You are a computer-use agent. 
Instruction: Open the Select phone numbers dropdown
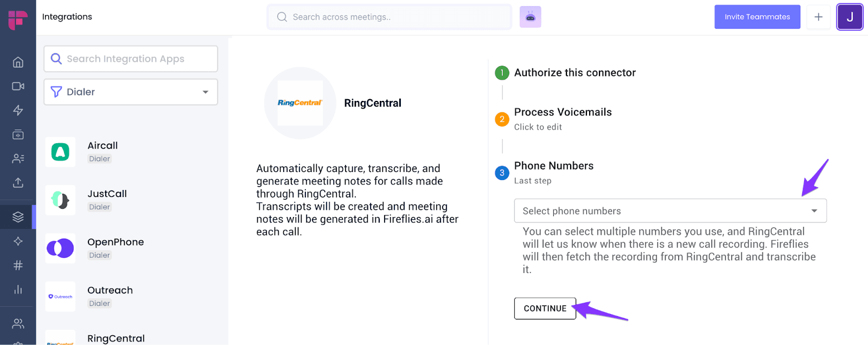point(670,211)
